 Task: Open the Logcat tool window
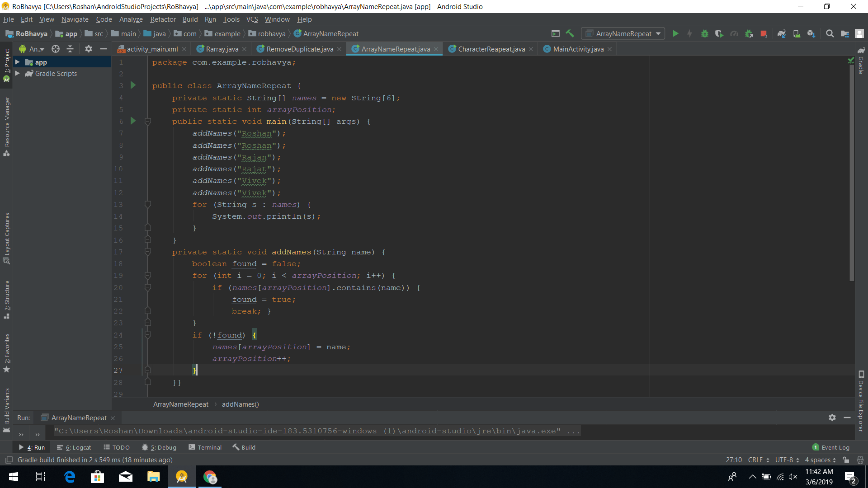74,447
